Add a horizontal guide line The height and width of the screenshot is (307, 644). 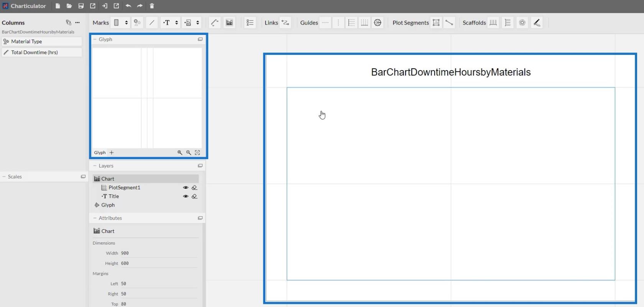tap(325, 23)
